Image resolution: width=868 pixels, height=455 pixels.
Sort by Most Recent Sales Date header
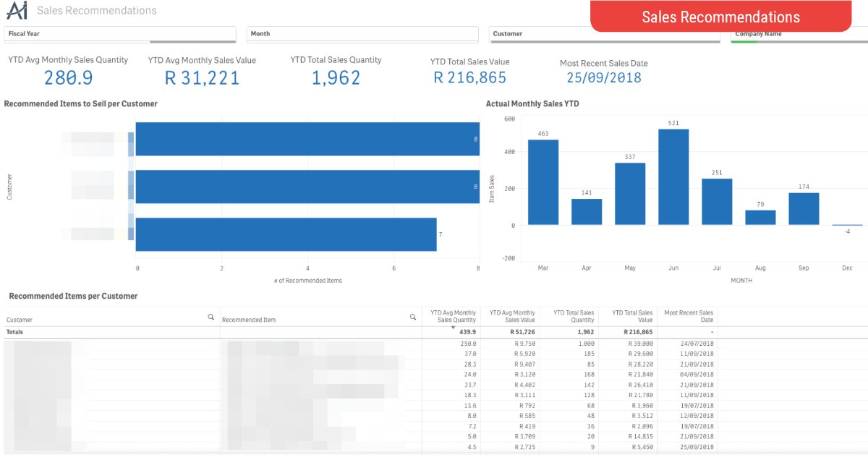[689, 316]
